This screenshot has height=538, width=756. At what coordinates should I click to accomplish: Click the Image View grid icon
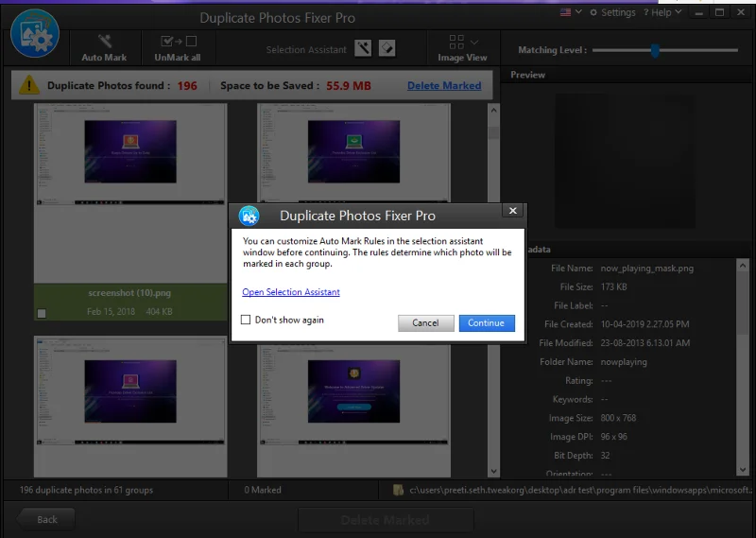click(456, 42)
